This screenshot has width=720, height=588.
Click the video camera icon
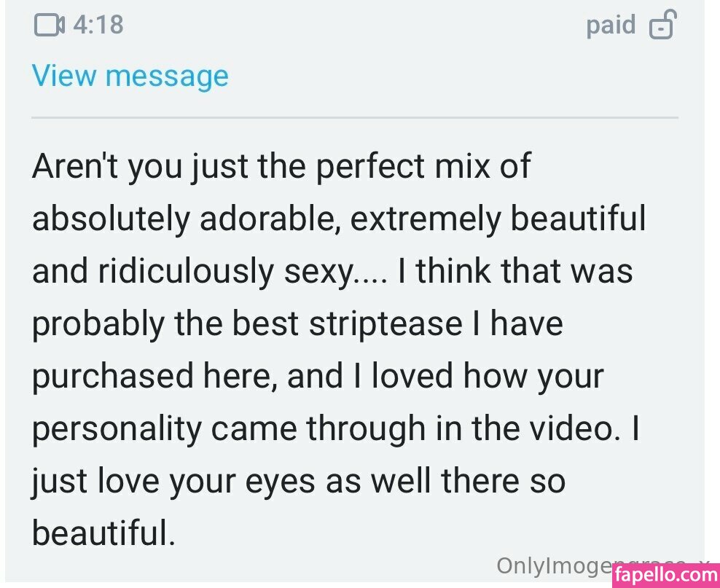click(x=49, y=25)
